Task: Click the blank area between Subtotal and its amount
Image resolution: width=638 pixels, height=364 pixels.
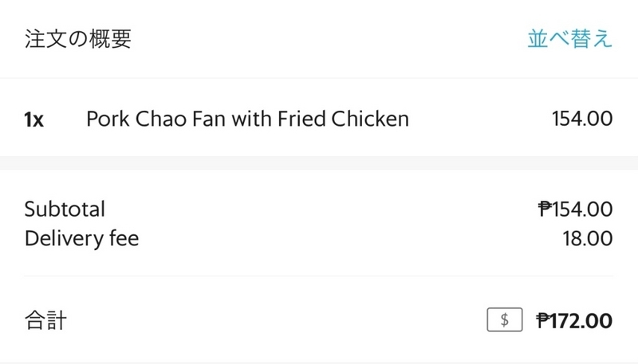Action: (321, 209)
